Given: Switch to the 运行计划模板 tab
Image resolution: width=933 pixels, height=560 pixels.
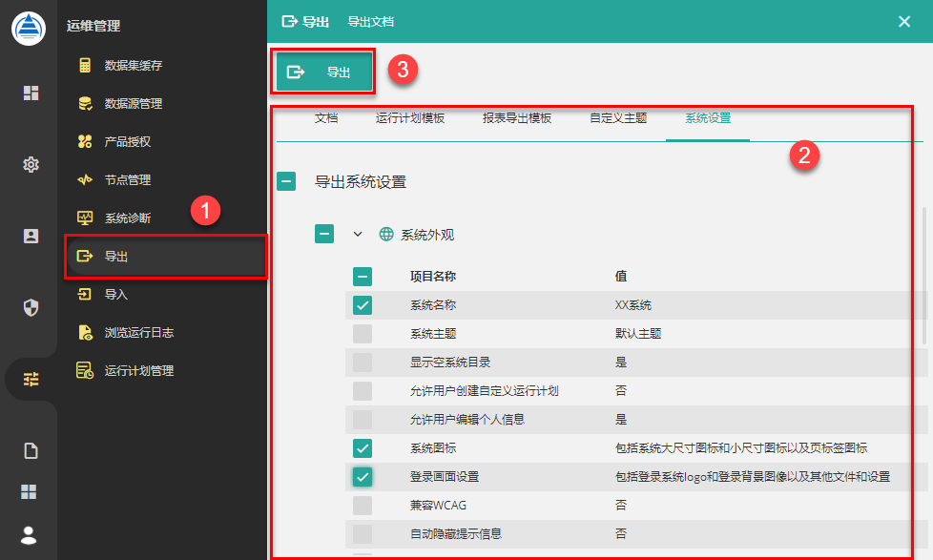Looking at the screenshot, I should 410,118.
